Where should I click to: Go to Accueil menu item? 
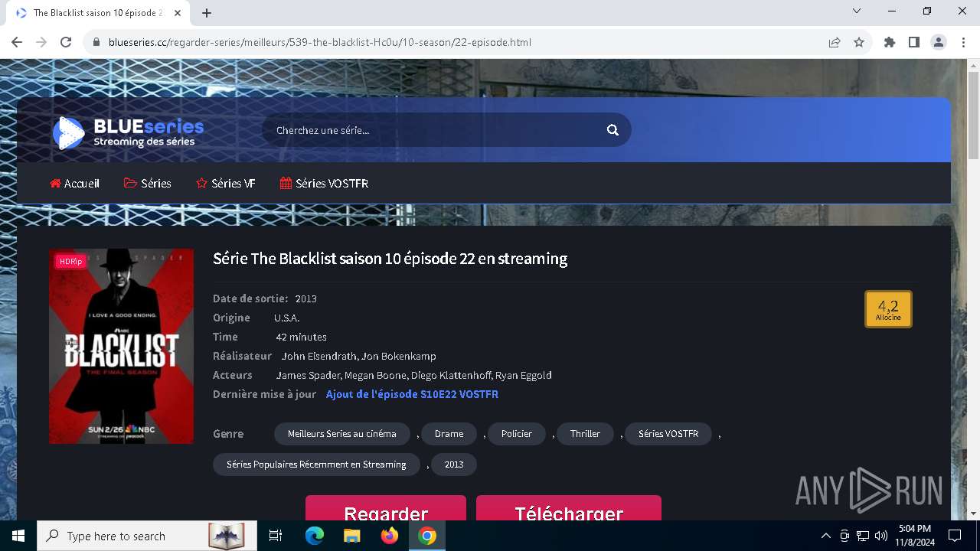pyautogui.click(x=75, y=184)
